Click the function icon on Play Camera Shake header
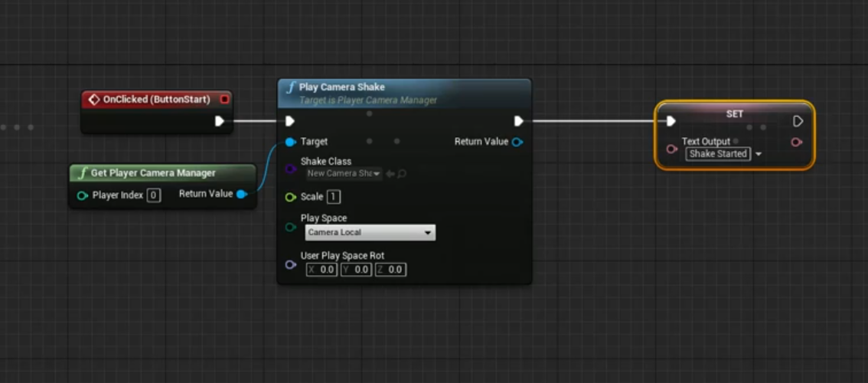Image resolution: width=868 pixels, height=383 pixels. pyautogui.click(x=291, y=87)
